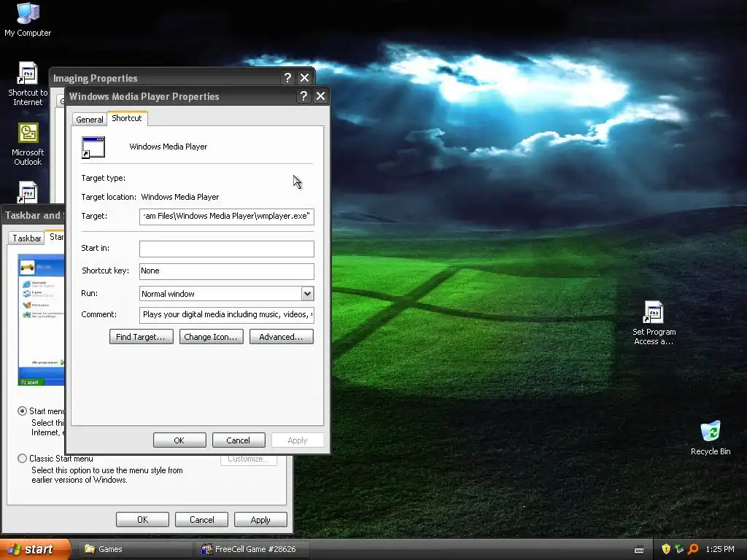The height and width of the screenshot is (560, 747).
Task: Select the Shortcut tab
Action: 127,118
